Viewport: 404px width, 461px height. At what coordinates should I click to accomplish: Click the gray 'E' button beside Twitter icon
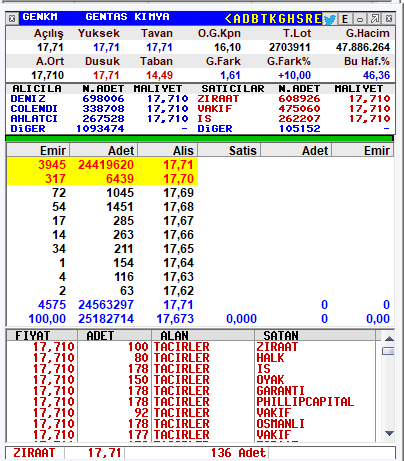coord(345,19)
